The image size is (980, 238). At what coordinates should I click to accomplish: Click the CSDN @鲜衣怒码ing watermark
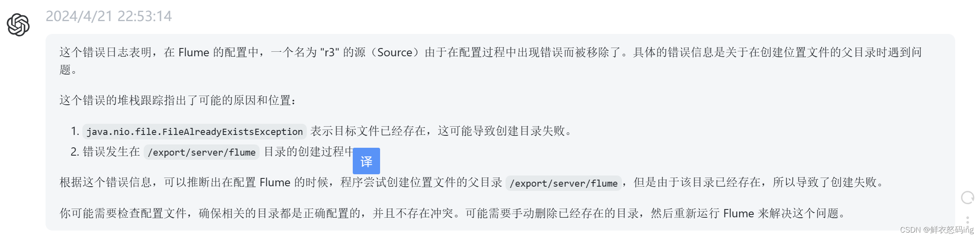tap(937, 230)
